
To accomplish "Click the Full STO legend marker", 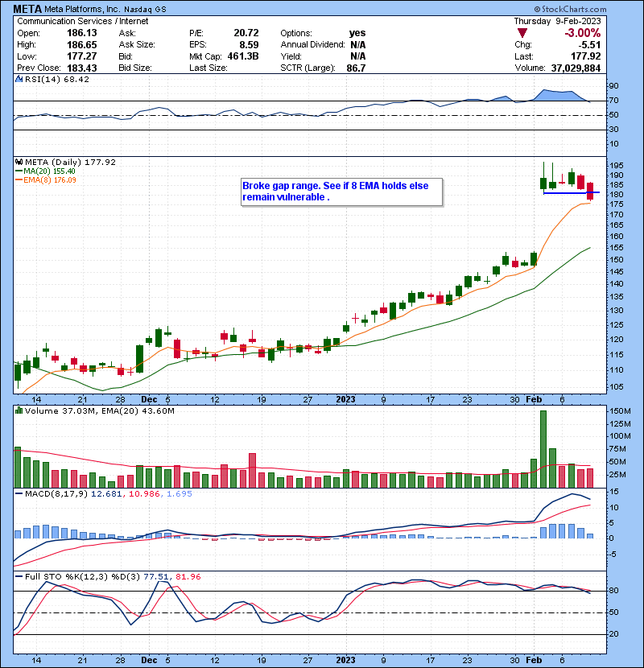I will 19,575.
